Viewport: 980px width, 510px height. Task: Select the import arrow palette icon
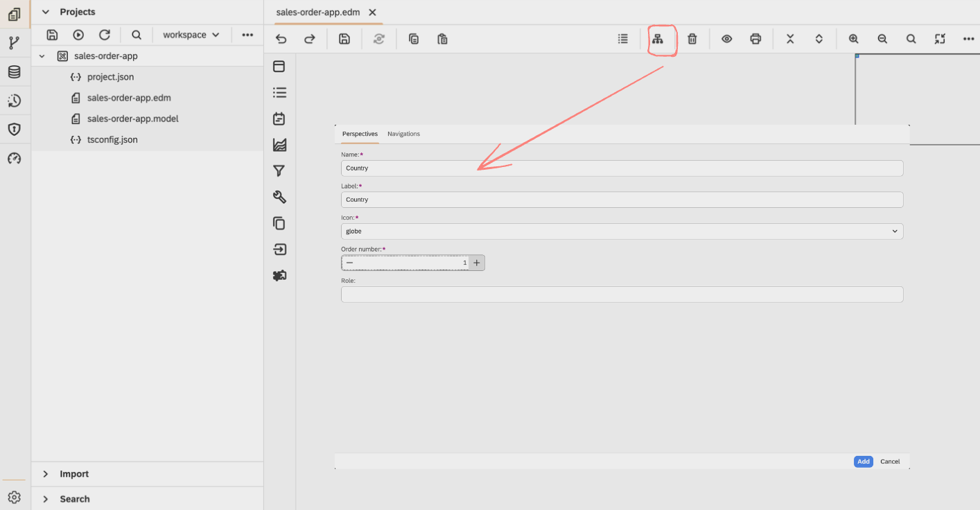click(279, 249)
